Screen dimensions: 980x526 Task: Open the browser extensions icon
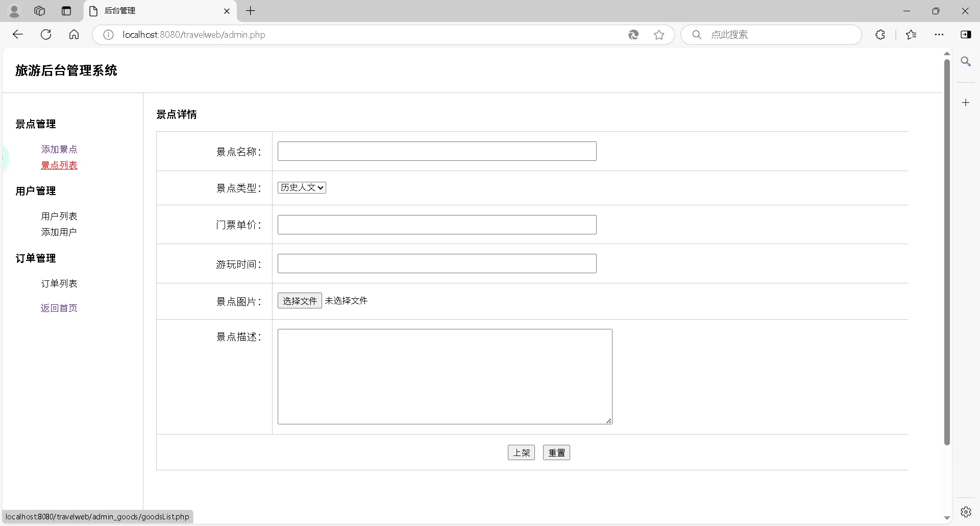(880, 35)
